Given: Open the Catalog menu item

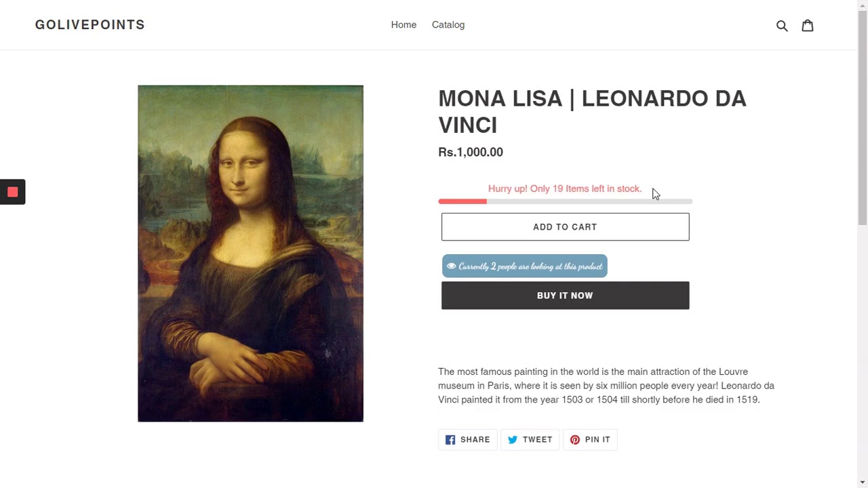Looking at the screenshot, I should click(448, 25).
